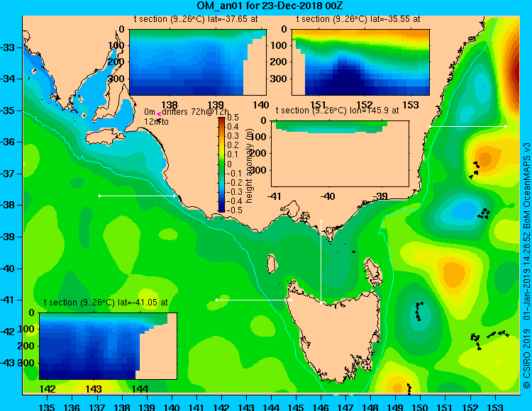
Task: Click the '146' longitude axis label
Action: pyautogui.click(x=321, y=407)
